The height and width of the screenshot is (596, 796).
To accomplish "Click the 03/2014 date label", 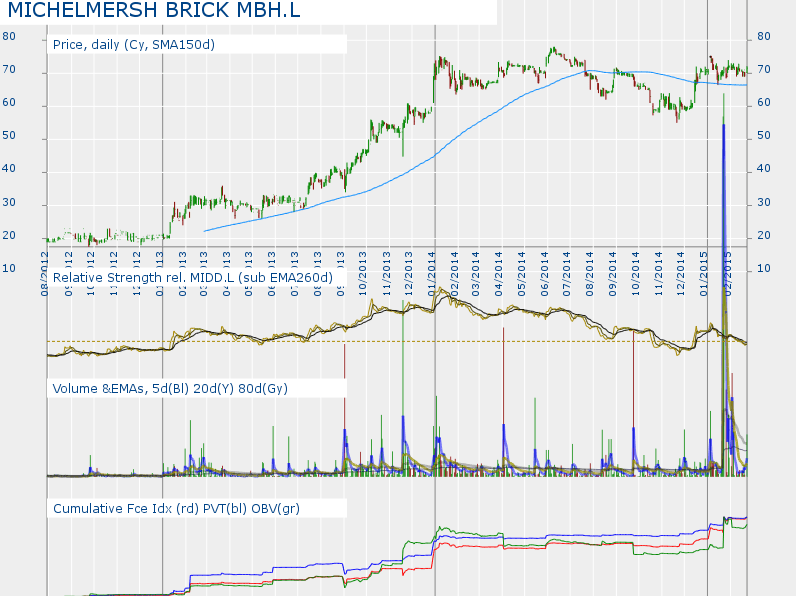I will (476, 274).
